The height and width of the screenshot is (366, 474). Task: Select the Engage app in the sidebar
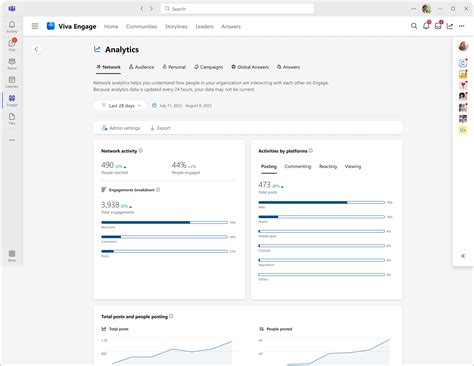click(x=12, y=100)
